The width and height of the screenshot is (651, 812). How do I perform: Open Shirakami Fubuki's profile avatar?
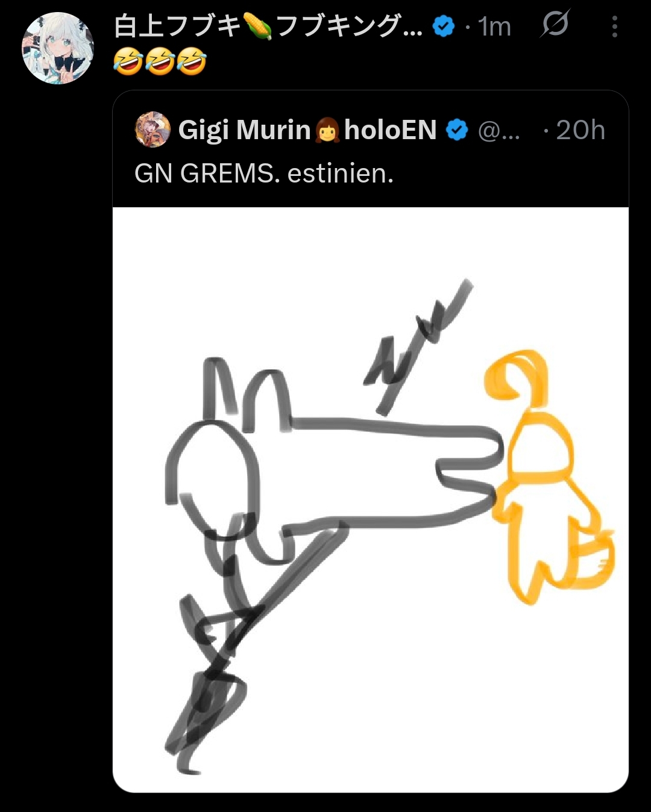(x=58, y=48)
